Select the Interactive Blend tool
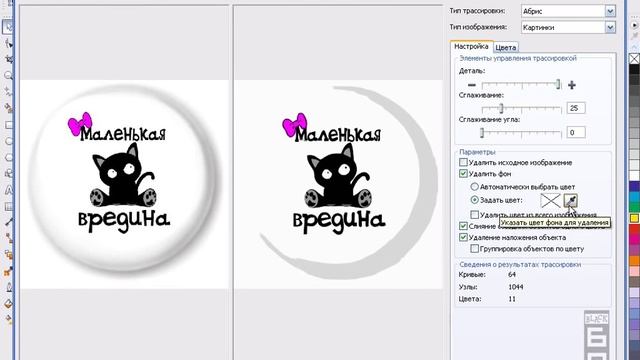Image resolution: width=640 pixels, height=360 pixels. (8, 255)
